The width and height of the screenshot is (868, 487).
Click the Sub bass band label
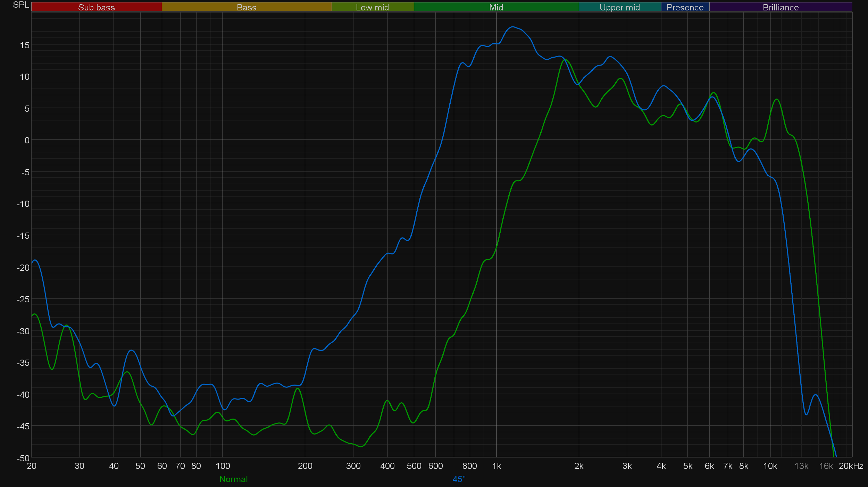(96, 7)
